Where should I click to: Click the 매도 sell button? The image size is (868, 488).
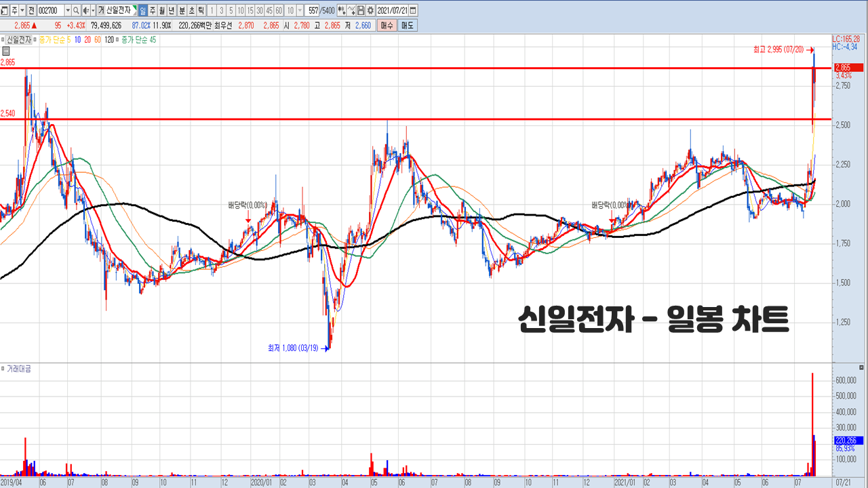pyautogui.click(x=407, y=25)
